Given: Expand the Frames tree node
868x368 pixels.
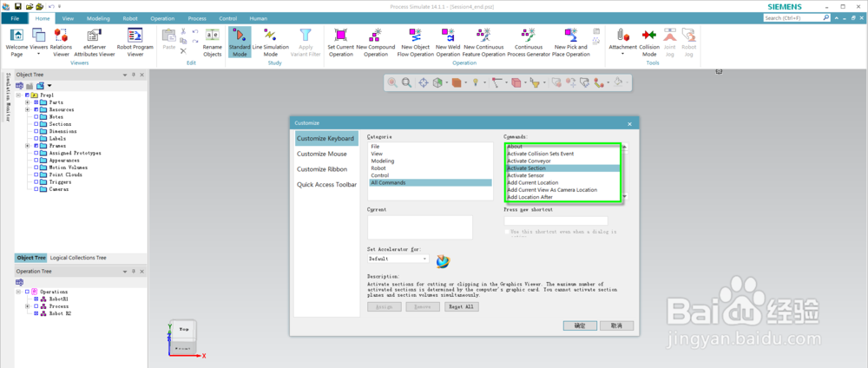Looking at the screenshot, I should 28,146.
